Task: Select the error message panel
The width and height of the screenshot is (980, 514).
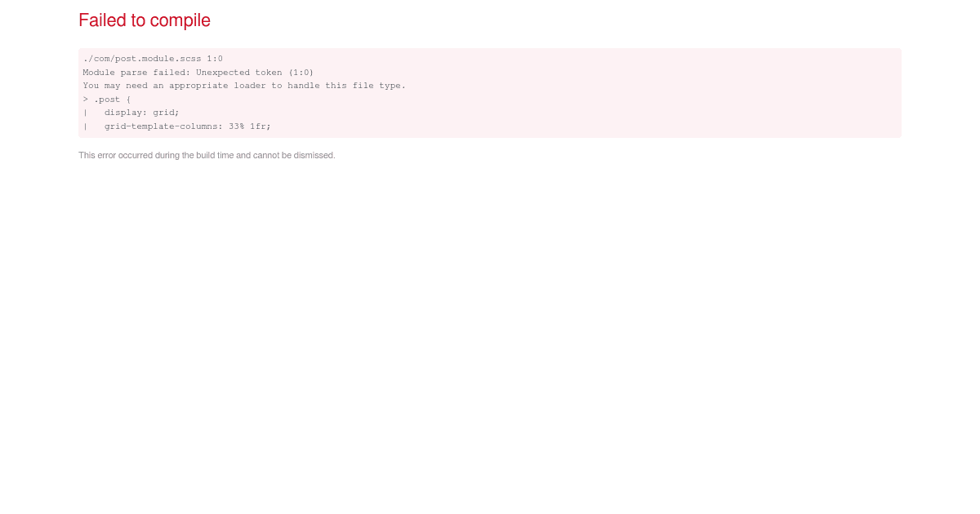Action: tap(489, 92)
